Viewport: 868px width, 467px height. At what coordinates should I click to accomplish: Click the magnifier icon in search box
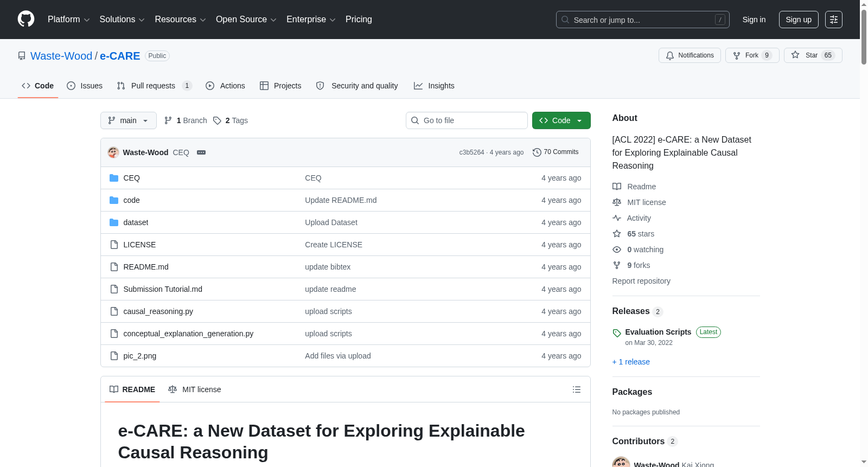tap(565, 20)
